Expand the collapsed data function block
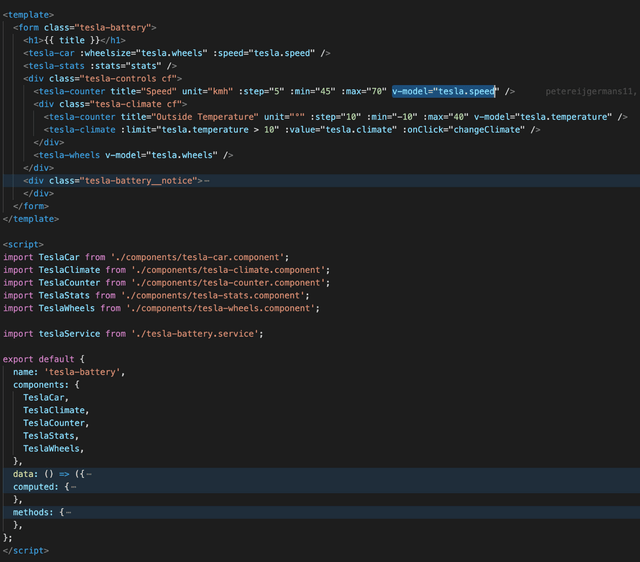640x562 pixels. 89,474
